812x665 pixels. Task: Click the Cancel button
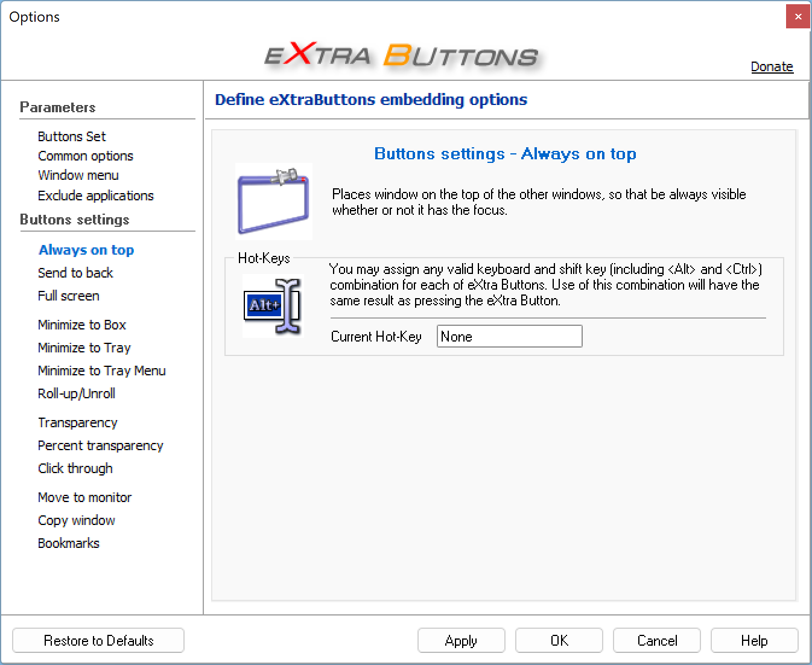657,640
